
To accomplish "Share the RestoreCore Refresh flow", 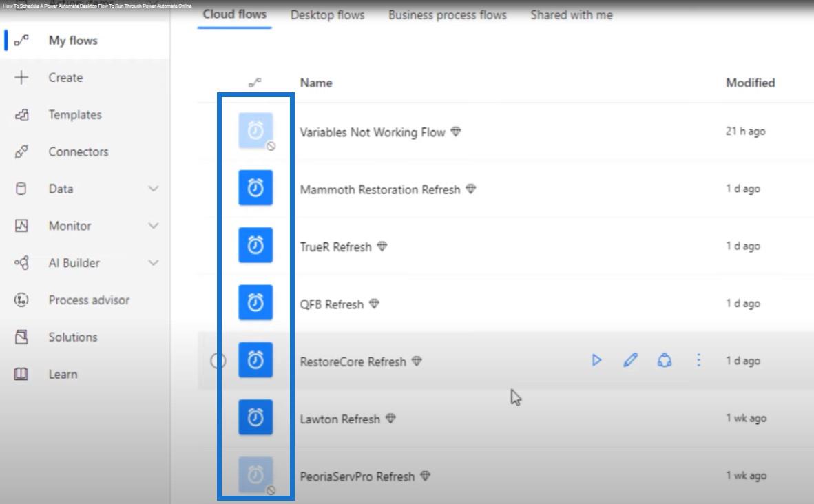I will coord(665,360).
